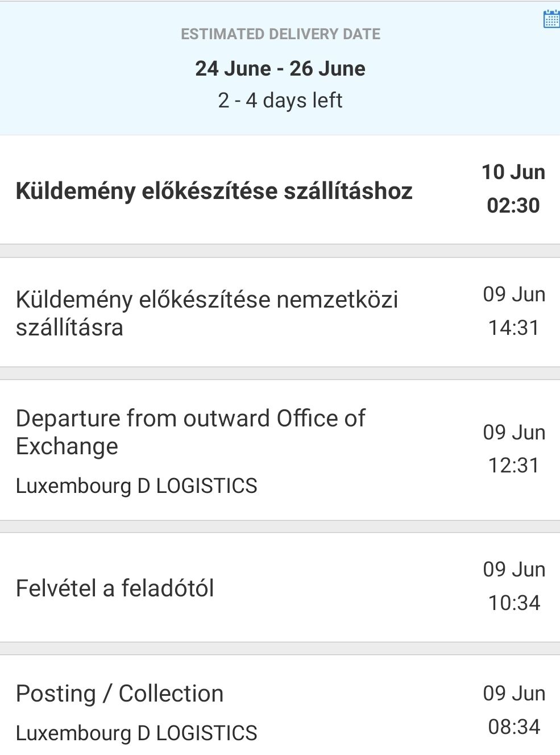This screenshot has height=755, width=560.
Task: Tap the Luxembourg D LOGISTICS location under Departure
Action: 136,486
